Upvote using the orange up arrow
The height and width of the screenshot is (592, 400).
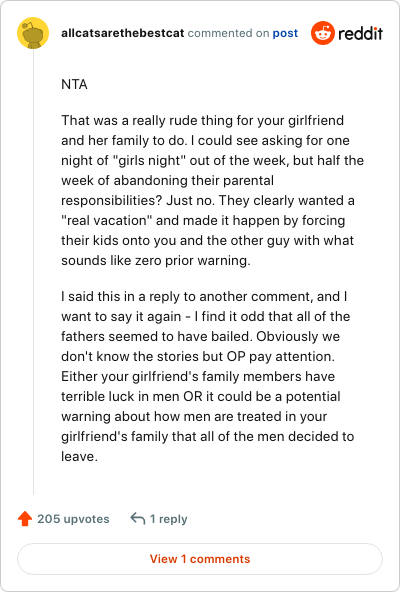(x=25, y=518)
